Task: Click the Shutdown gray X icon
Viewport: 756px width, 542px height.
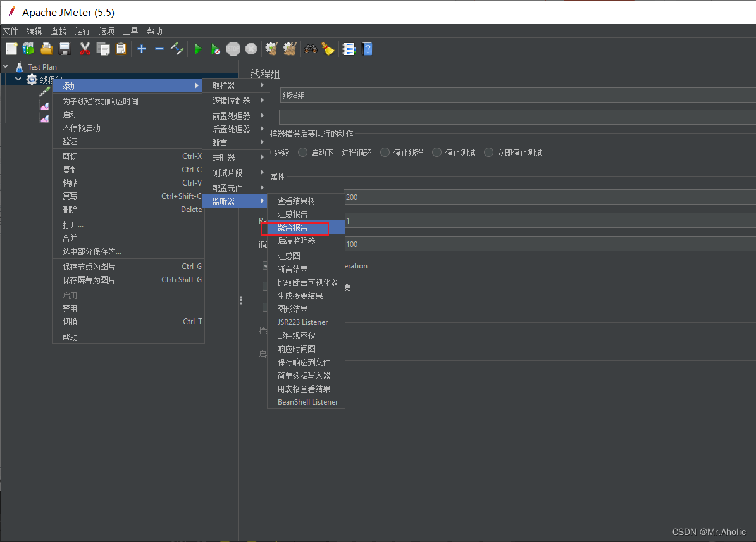Action: click(x=251, y=49)
